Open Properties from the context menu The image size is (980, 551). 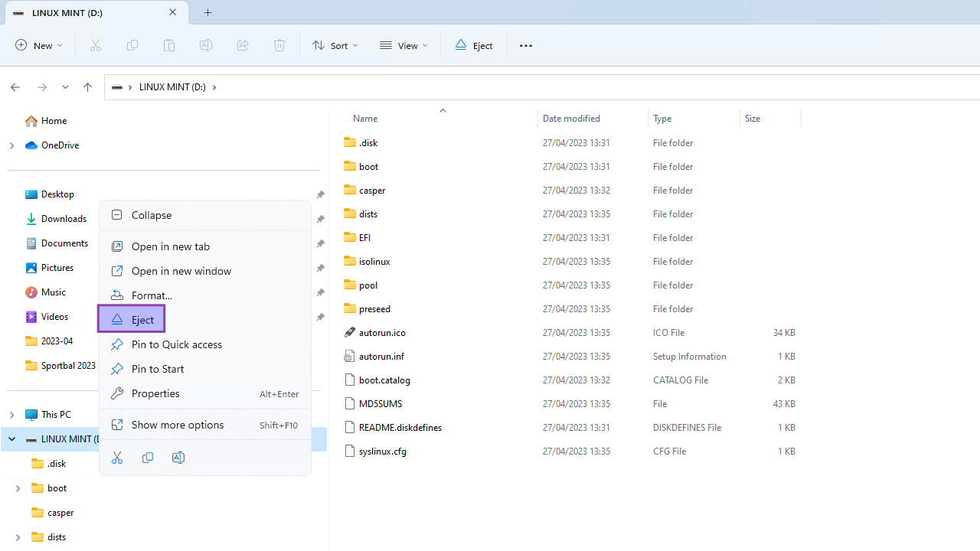(205, 393)
